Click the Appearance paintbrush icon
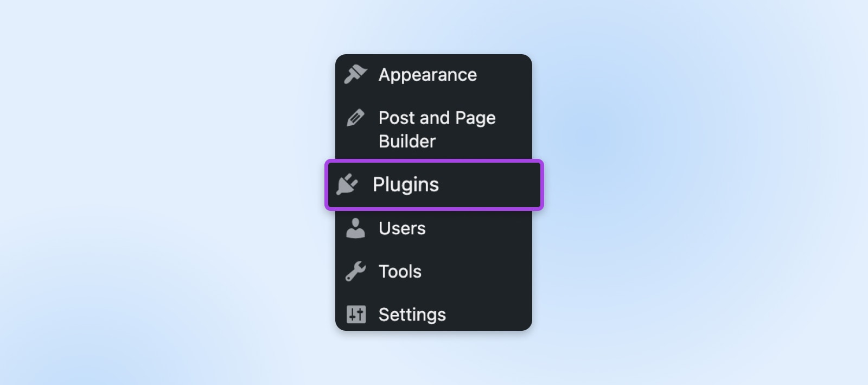Image resolution: width=868 pixels, height=385 pixels. pyautogui.click(x=356, y=74)
